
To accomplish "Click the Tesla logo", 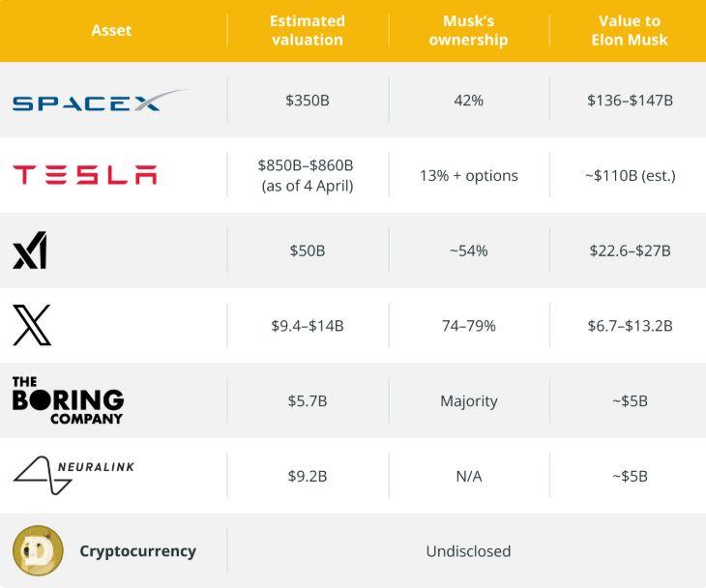I will (x=84, y=175).
